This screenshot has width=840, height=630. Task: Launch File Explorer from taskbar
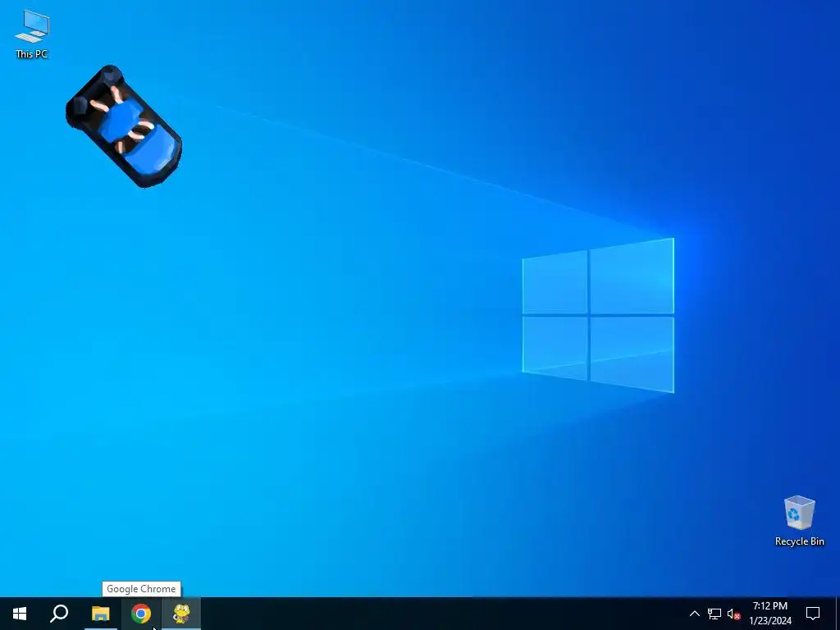coord(100,614)
